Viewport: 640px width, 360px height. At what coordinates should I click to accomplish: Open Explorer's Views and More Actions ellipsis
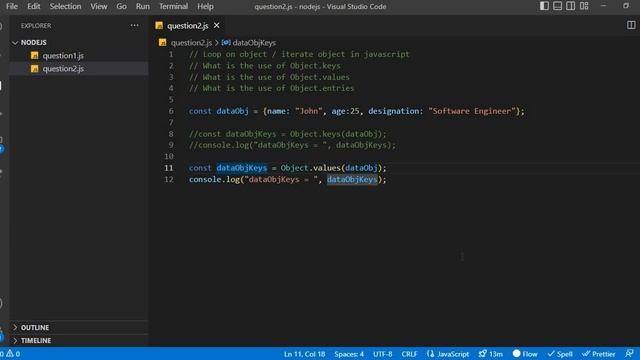[134, 25]
